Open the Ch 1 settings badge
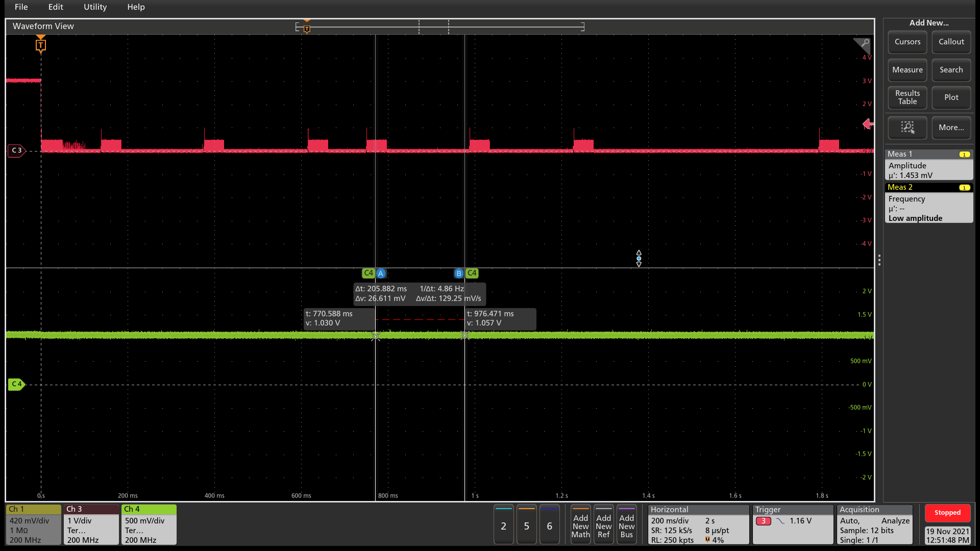The image size is (980, 551). coord(34,524)
